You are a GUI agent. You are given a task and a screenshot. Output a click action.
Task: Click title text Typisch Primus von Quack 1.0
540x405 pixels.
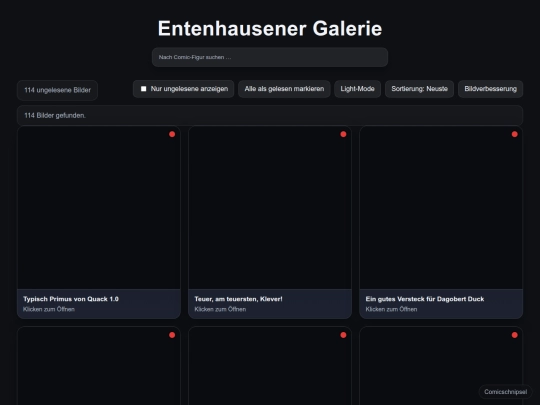click(71, 299)
